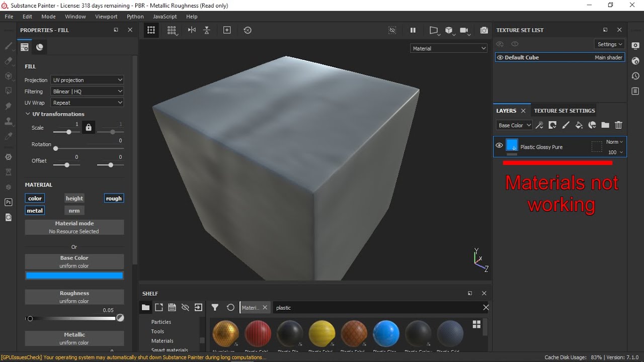The width and height of the screenshot is (644, 362).
Task: Open the camera selection icon
Action: (464, 30)
